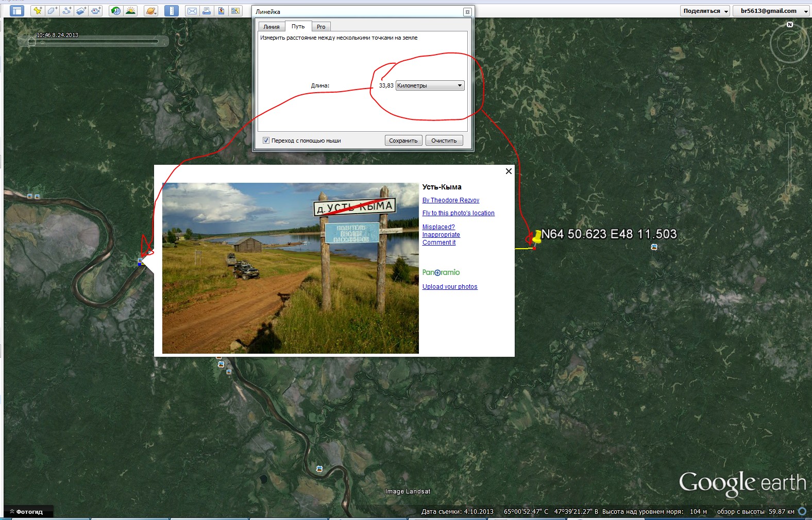Switch to the Линия tab
This screenshot has width=812, height=520.
point(271,27)
